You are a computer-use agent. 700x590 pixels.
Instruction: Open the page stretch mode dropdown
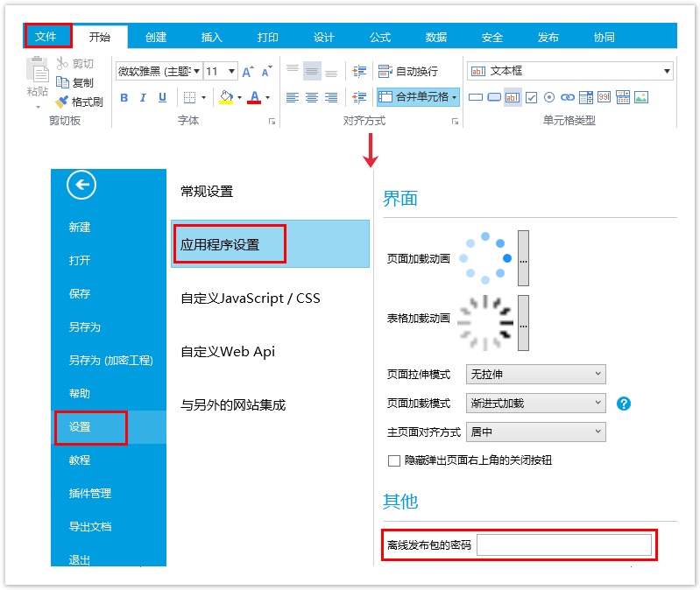point(535,375)
